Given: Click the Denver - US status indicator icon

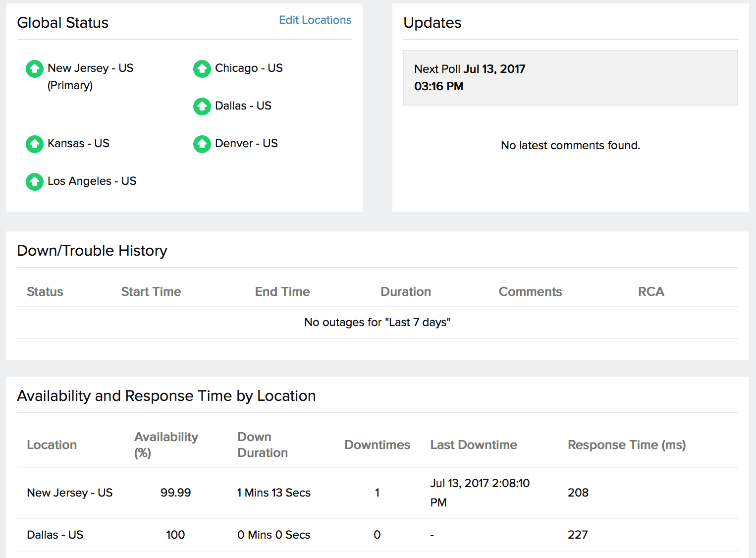Looking at the screenshot, I should pos(202,144).
